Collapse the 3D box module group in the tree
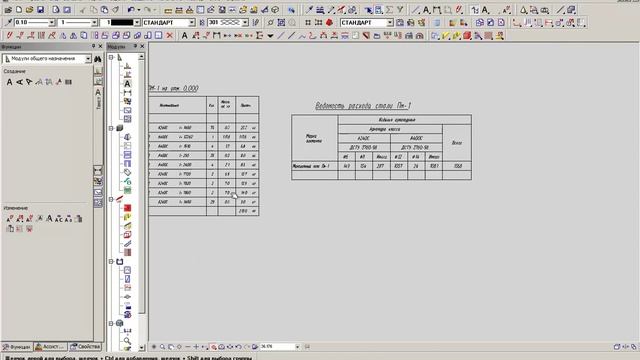This screenshot has width=640, height=360. 111,128
